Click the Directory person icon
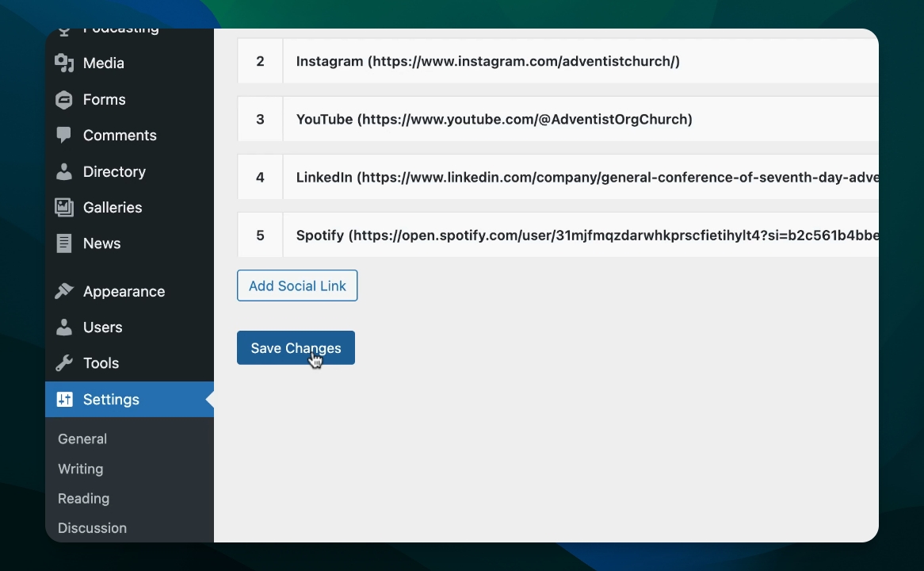This screenshot has height=571, width=924. [64, 171]
